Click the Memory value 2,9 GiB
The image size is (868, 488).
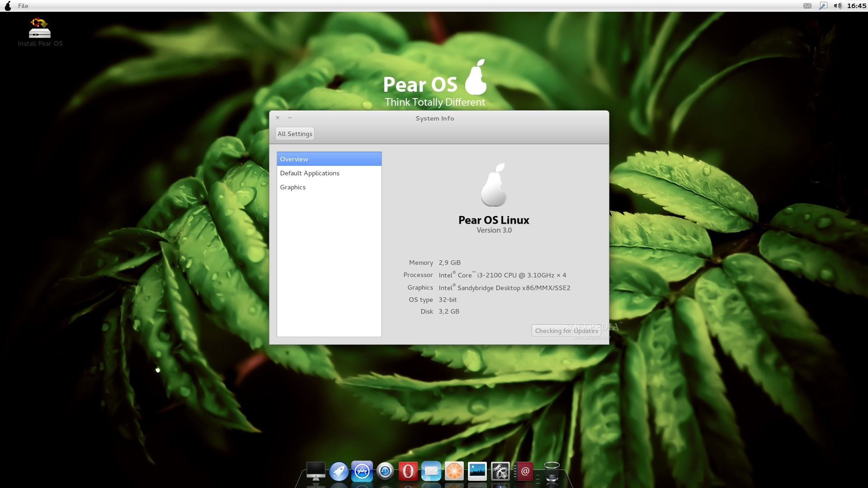pos(449,263)
